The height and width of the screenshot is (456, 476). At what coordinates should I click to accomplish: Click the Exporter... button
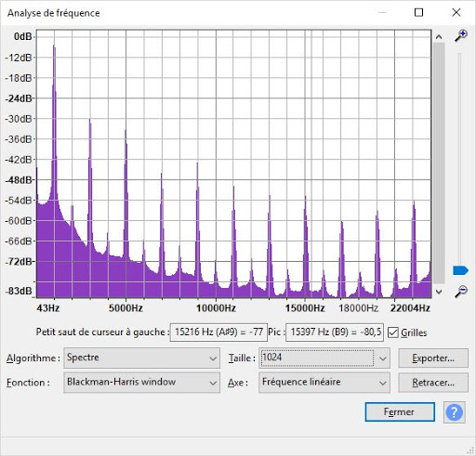(433, 358)
